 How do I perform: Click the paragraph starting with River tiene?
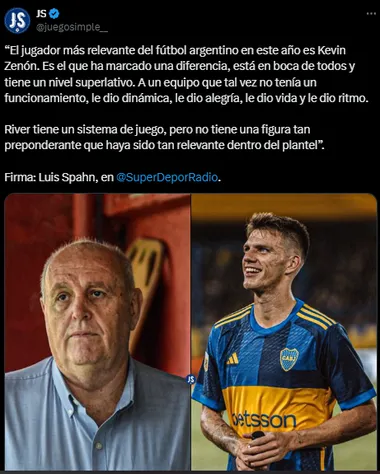[x=164, y=137]
